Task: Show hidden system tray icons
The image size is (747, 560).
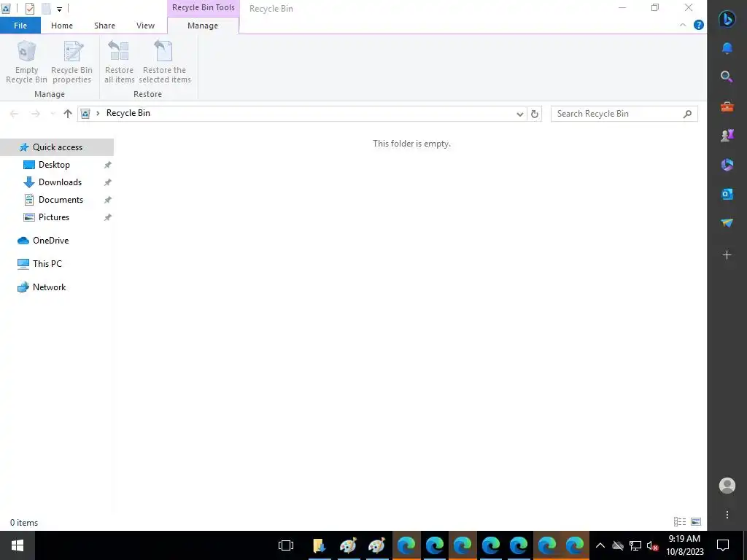Action: 600,545
